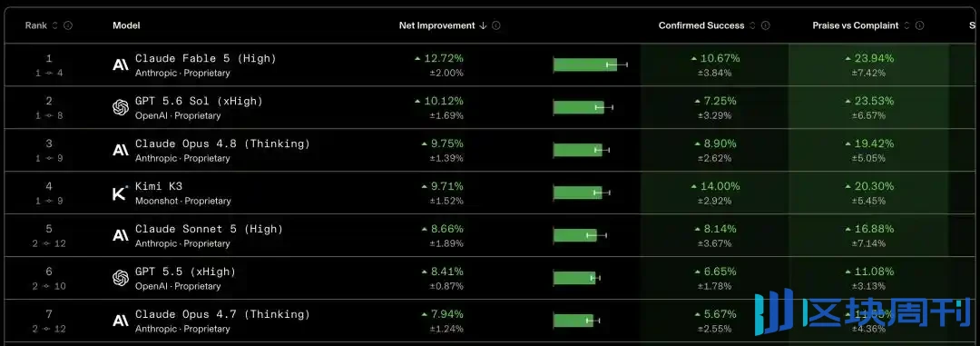980x346 pixels.
Task: Open the info icon next to Net Improvement
Action: [x=495, y=25]
